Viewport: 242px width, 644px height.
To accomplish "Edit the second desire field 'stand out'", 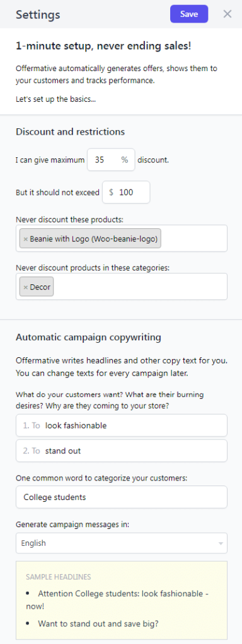I will (x=122, y=450).
